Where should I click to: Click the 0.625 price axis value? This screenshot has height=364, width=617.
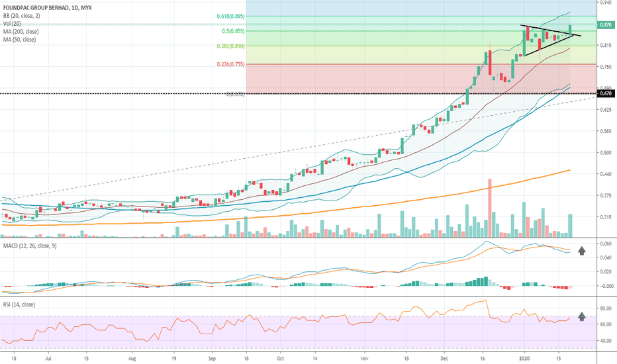pyautogui.click(x=606, y=109)
